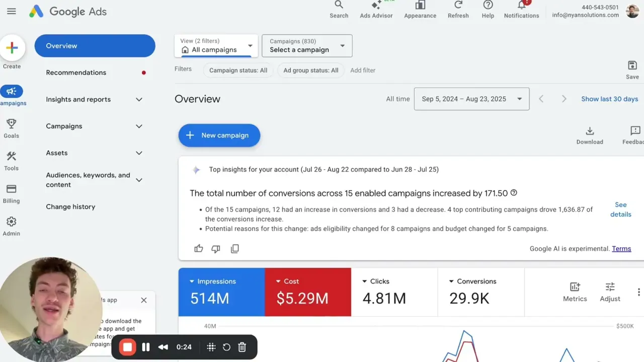The width and height of the screenshot is (644, 362).
Task: Open the Feedback dialog
Action: click(x=634, y=135)
